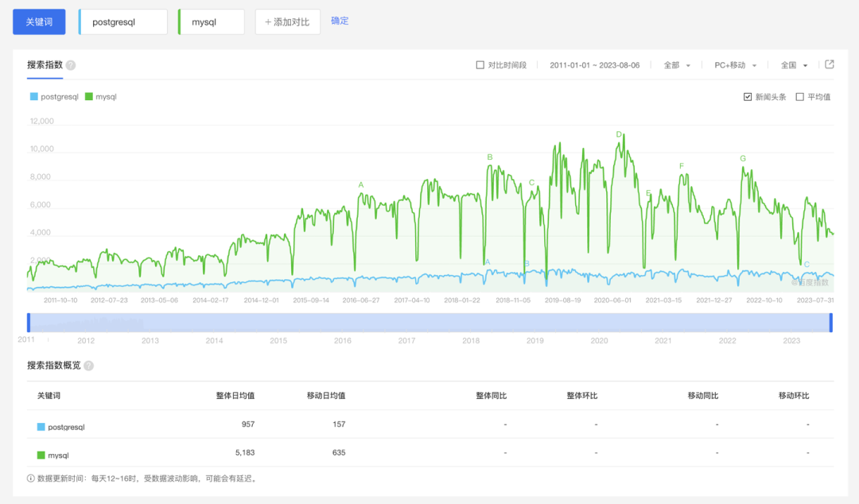
Task: Click the 2019-08-19 x-axis date label
Action: point(562,300)
